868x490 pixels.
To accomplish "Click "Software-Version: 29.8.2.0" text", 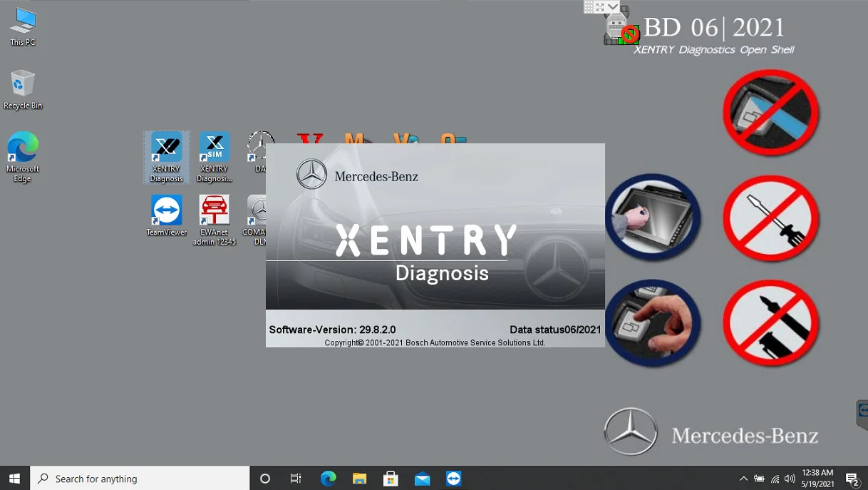I will [332, 330].
